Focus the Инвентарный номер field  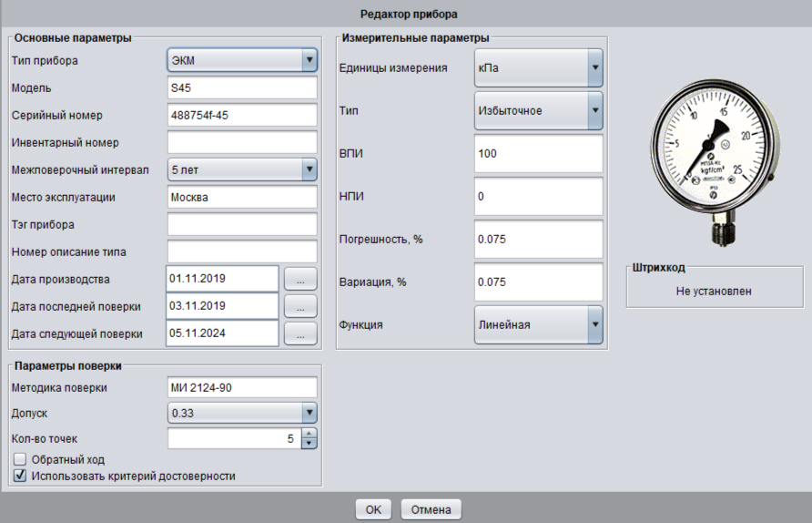(x=241, y=142)
